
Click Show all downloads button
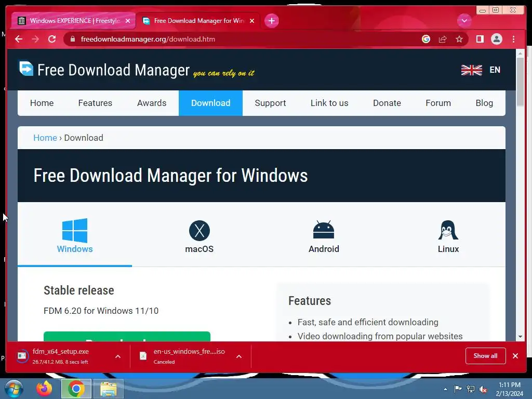click(x=485, y=355)
